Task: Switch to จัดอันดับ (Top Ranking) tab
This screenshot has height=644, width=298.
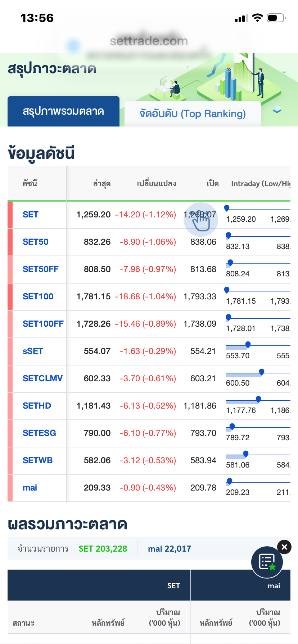Action: tap(193, 114)
